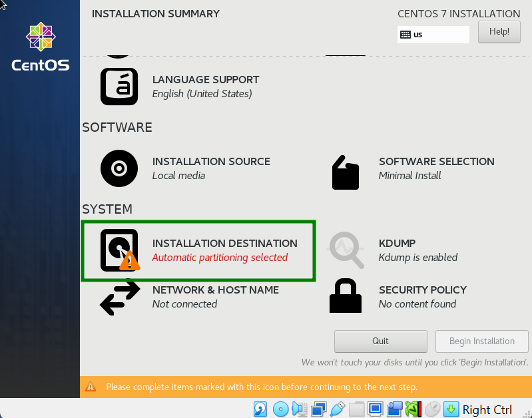Click NETWORK & HOST NAME title

(x=216, y=290)
